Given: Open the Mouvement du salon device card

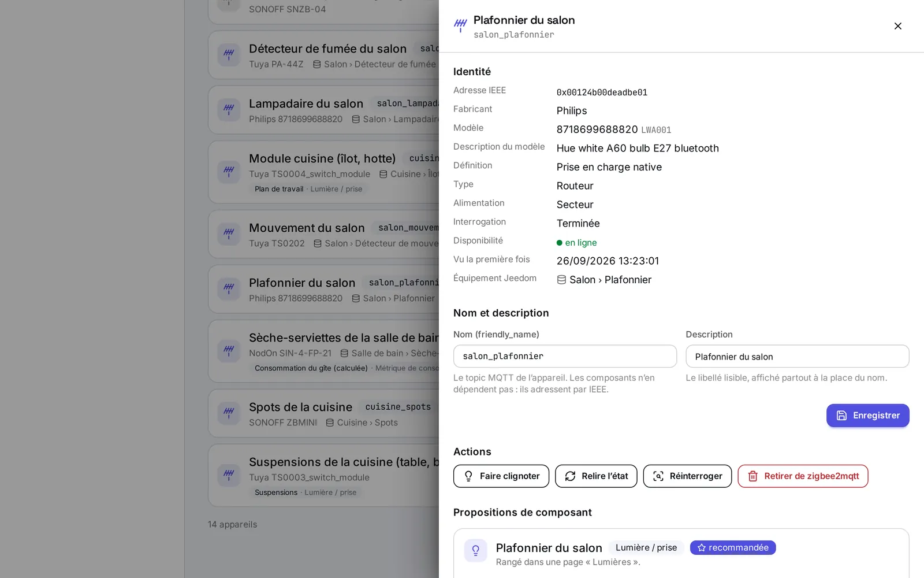Looking at the screenshot, I should tap(323, 234).
